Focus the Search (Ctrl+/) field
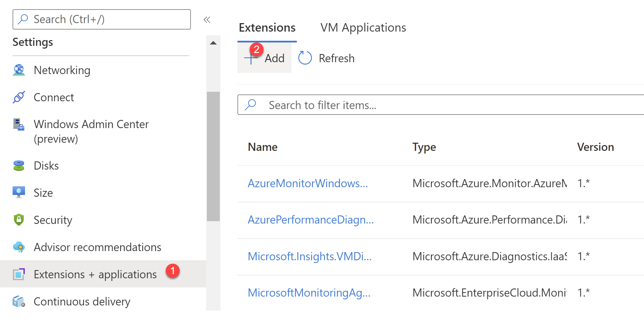644x335 pixels. click(102, 19)
